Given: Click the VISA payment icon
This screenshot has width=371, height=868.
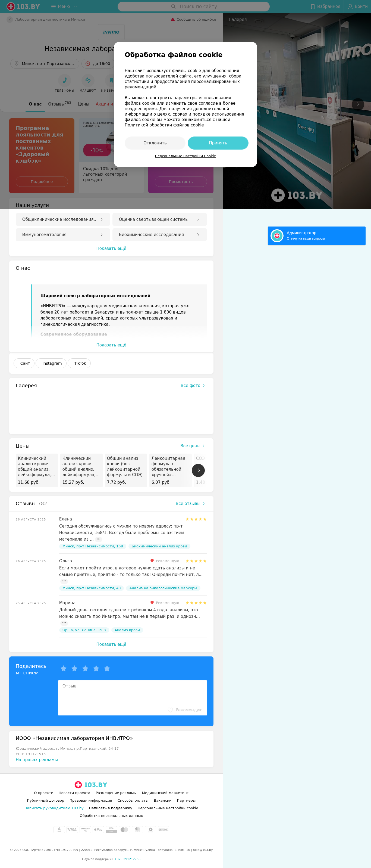Looking at the screenshot, I should pos(72,830).
